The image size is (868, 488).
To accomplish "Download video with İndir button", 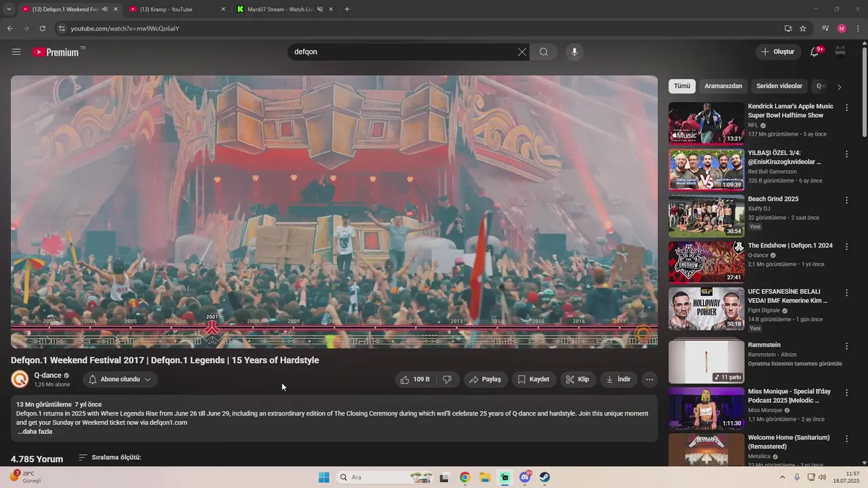I will (x=618, y=380).
